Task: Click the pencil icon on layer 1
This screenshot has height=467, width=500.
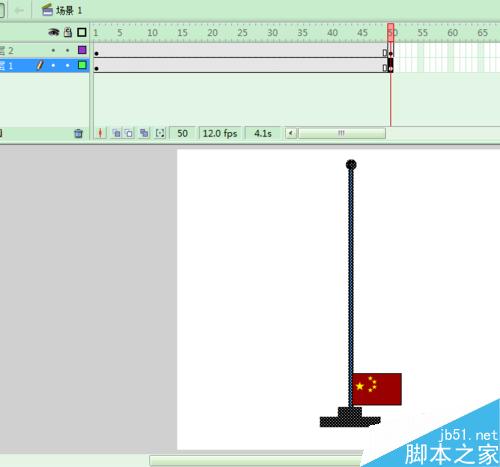Action: coord(40,65)
